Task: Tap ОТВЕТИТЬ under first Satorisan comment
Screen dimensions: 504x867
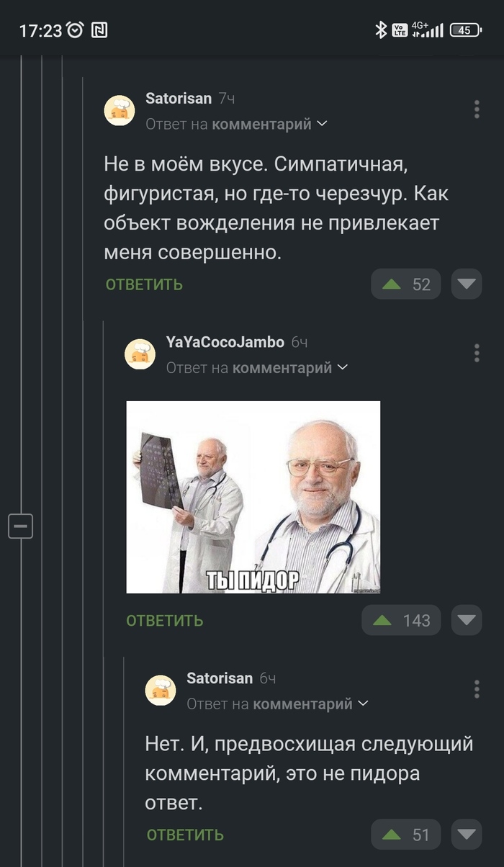Action: pos(144,284)
